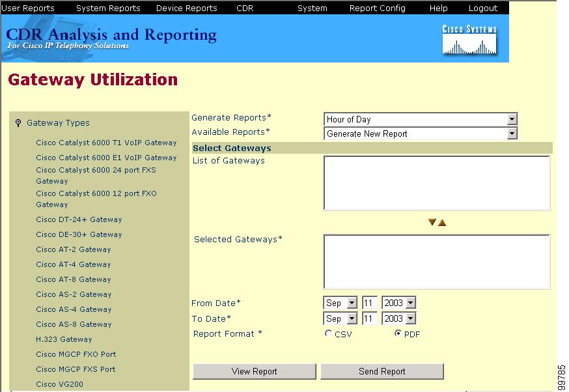Viewport: 569px width, 392px height.
Task: Choose Cisco AS-8 Gateway type
Action: coord(74,324)
